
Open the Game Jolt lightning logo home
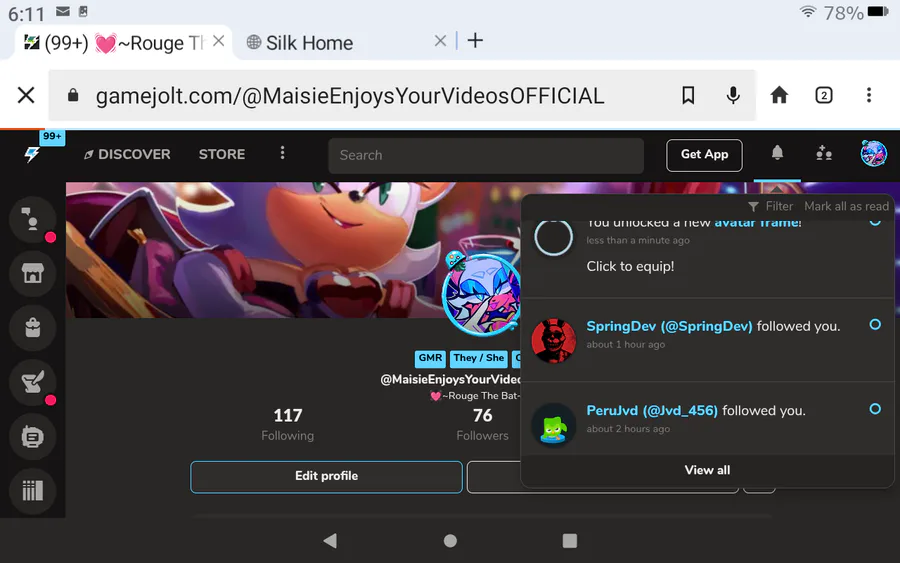32,154
